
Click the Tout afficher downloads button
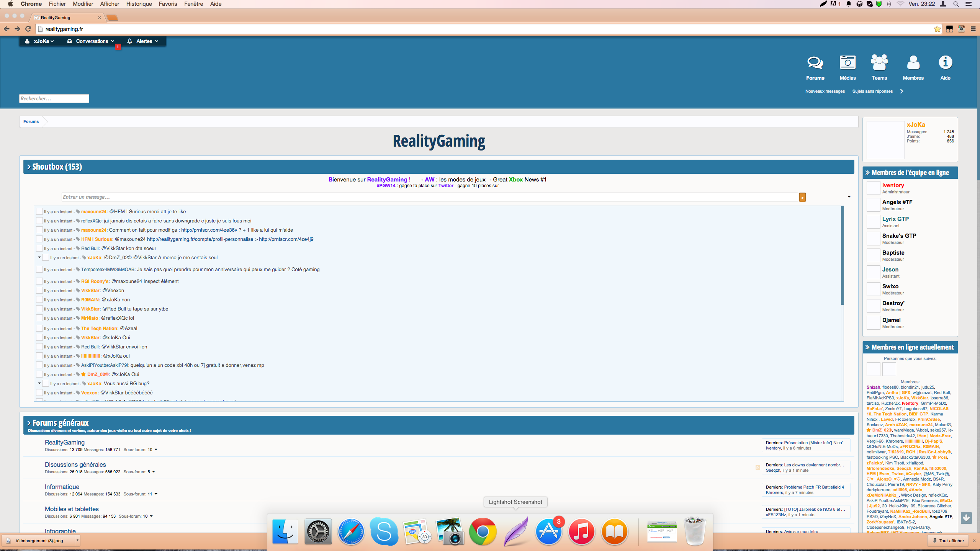pos(948,541)
